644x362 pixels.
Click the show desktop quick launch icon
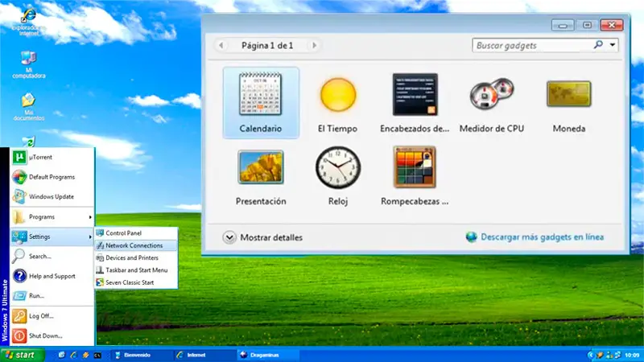[x=62, y=355]
